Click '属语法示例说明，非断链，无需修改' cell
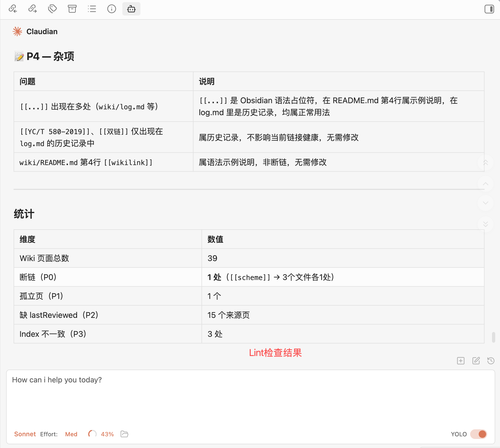This screenshot has height=448, width=500. coord(339,162)
